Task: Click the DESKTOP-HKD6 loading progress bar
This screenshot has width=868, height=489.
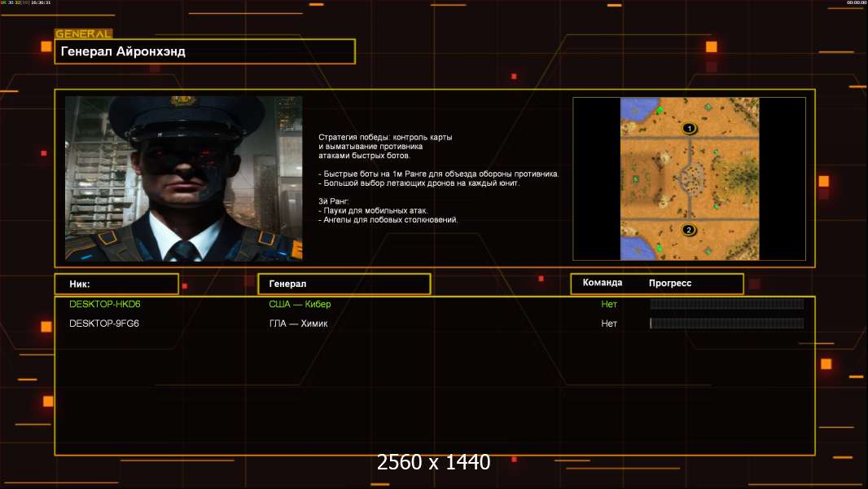Action: [726, 304]
